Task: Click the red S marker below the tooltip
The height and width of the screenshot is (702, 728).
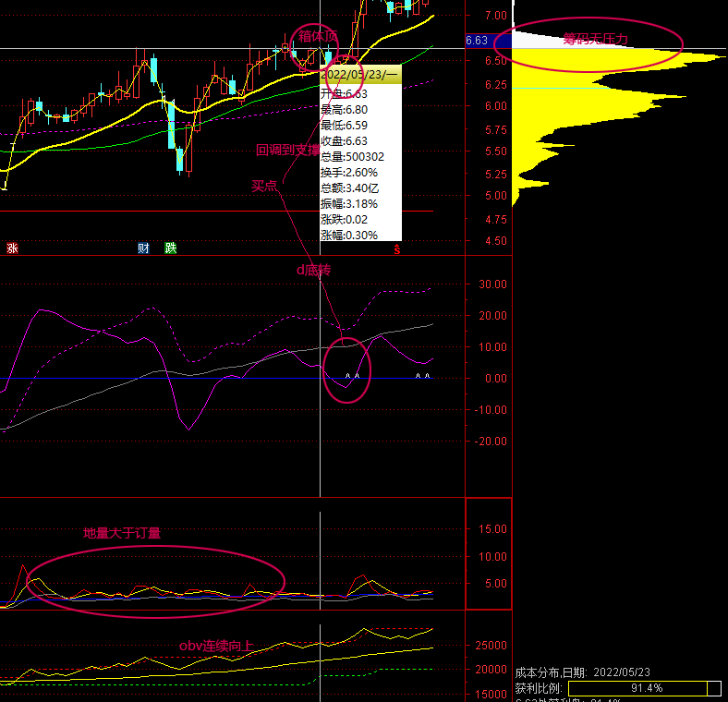Action: (397, 248)
